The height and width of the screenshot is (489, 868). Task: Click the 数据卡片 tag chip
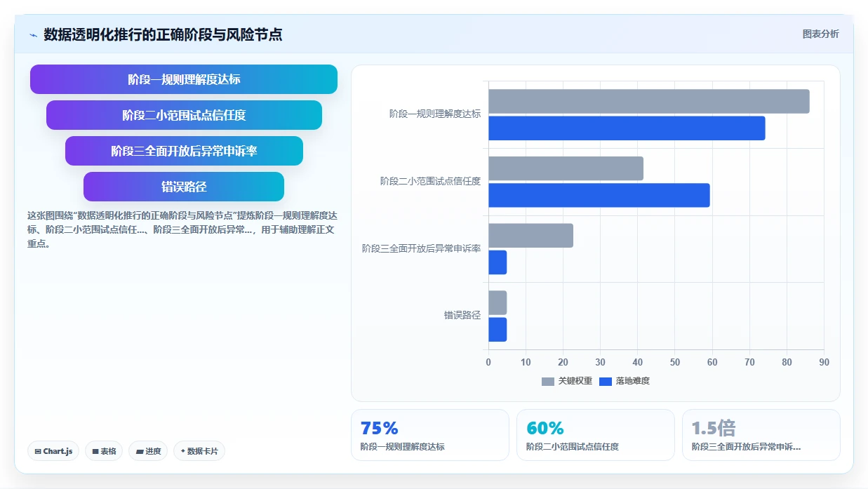(199, 451)
